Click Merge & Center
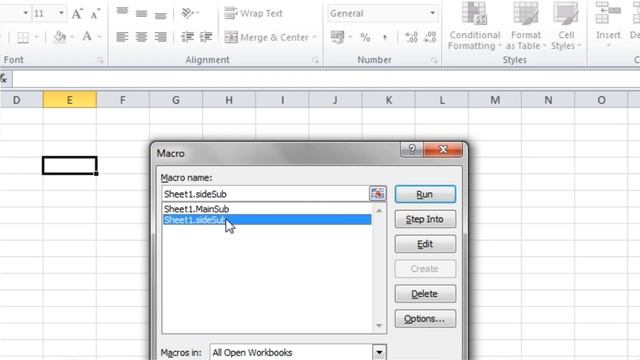640x360 pixels. point(267,37)
